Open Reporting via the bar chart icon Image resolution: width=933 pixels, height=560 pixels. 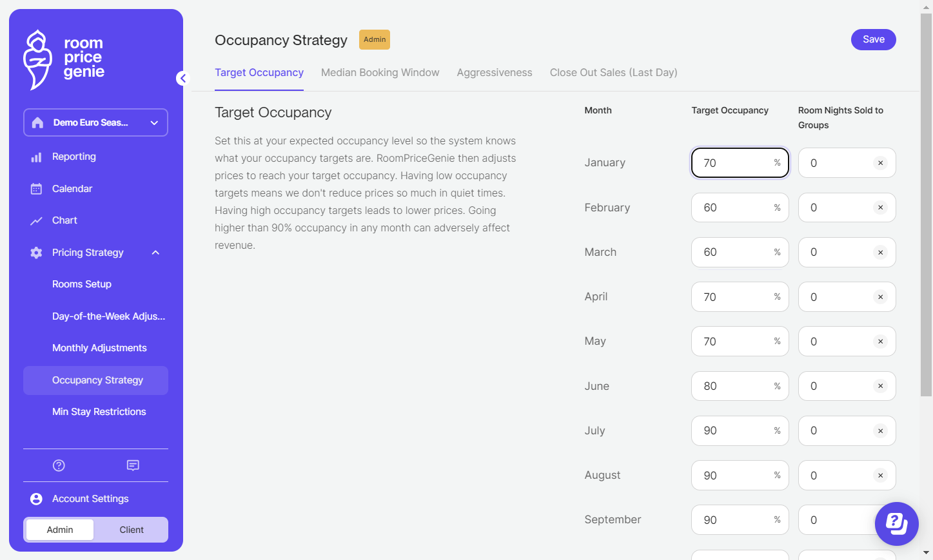tap(36, 157)
